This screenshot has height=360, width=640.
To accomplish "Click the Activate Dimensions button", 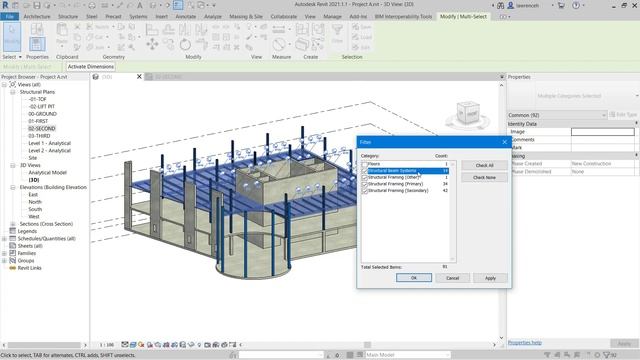I will pyautogui.click(x=91, y=67).
